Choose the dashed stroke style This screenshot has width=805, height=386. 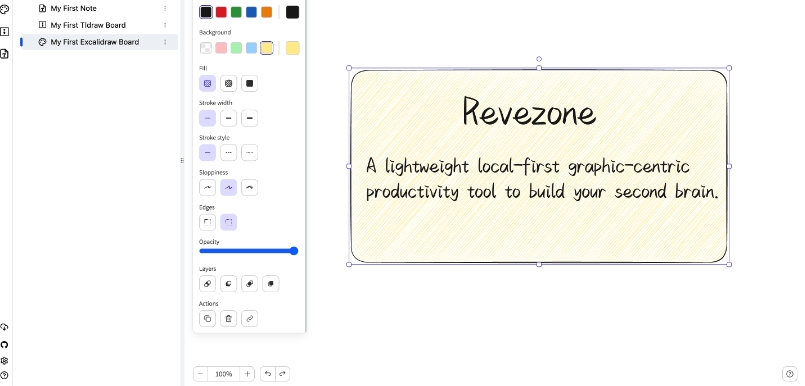click(x=228, y=153)
